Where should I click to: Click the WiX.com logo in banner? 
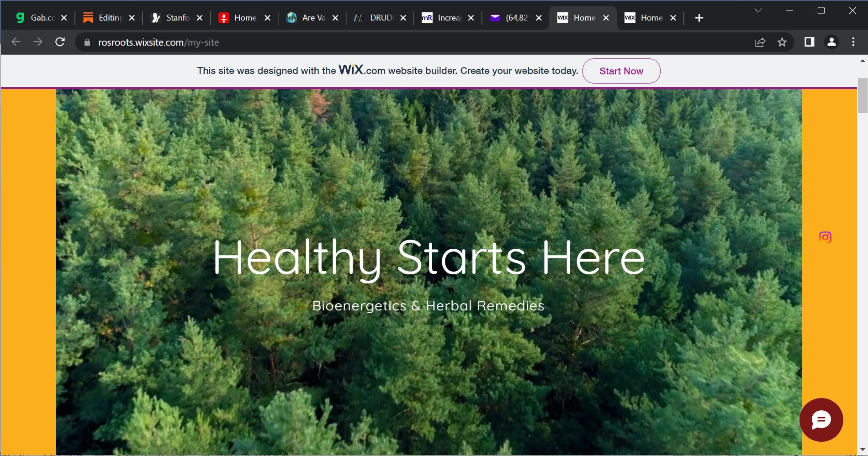362,70
